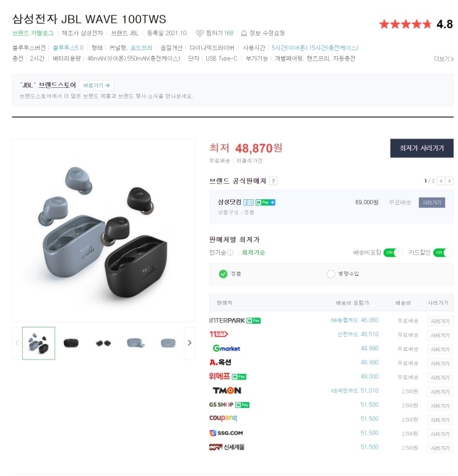Screen dimensions: 458x476
Task: Open the SSG.COM seller logo
Action: coord(226,433)
